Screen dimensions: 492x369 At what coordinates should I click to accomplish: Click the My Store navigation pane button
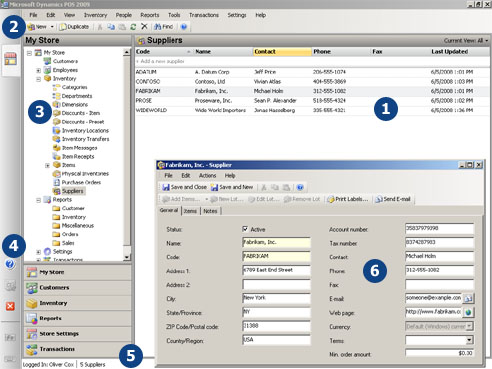78,272
